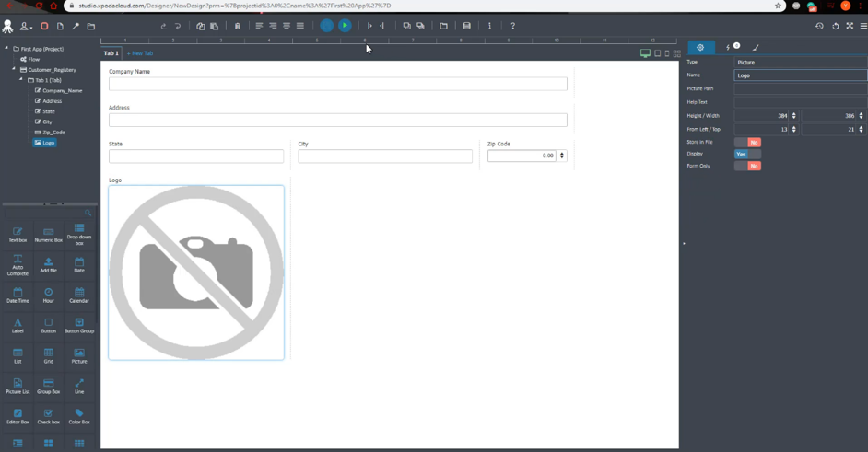Add a new tab with + New Tab
The image size is (868, 452).
click(x=140, y=53)
